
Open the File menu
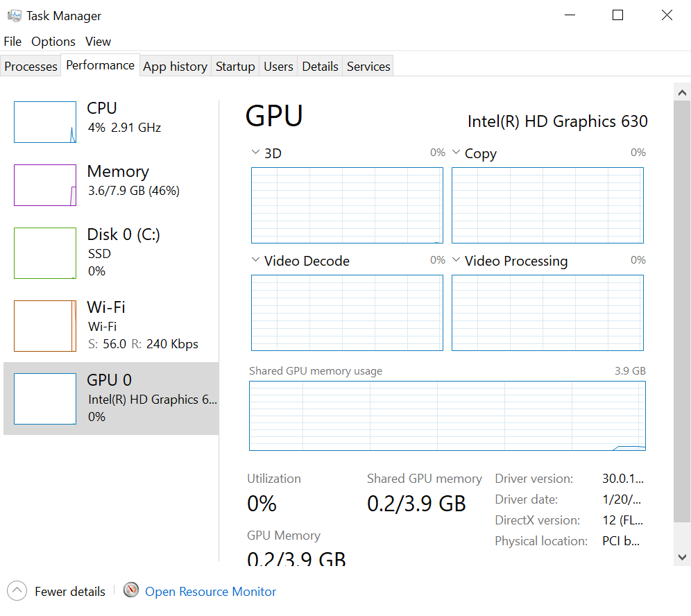tap(12, 42)
